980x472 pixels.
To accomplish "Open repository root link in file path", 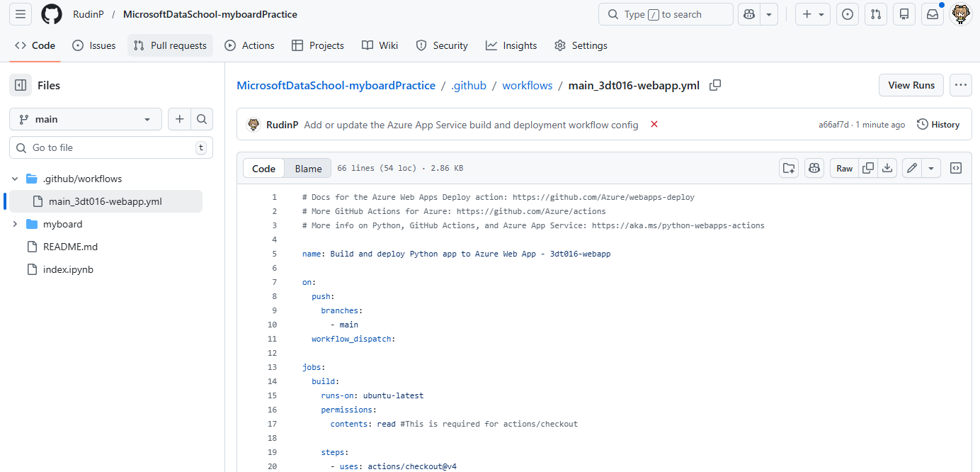I will 336,85.
